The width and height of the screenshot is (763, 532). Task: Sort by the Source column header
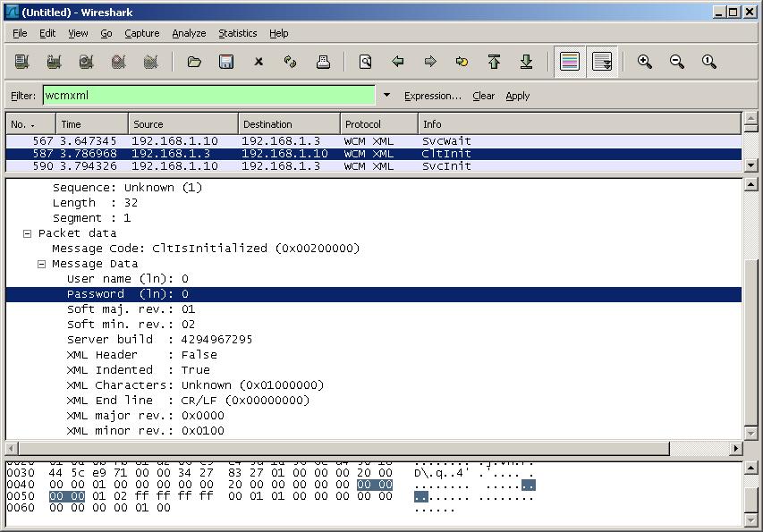pyautogui.click(x=183, y=124)
